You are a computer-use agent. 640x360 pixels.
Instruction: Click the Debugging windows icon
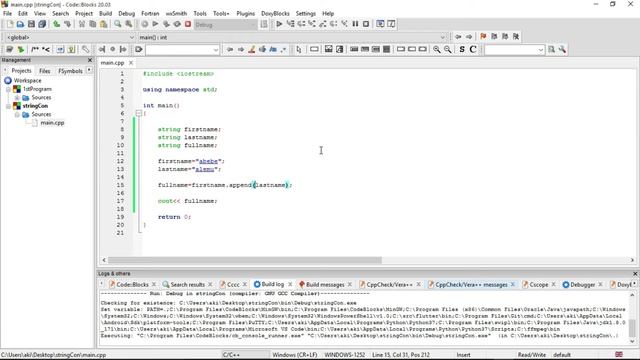pyautogui.click(x=380, y=24)
